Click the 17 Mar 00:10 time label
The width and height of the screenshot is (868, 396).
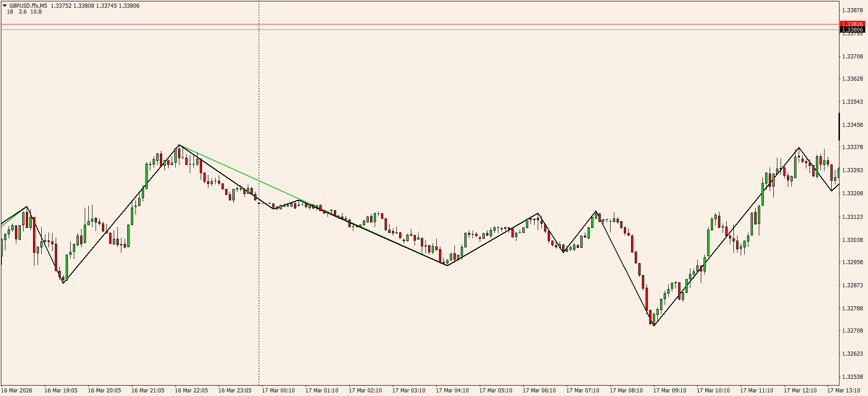pyautogui.click(x=278, y=391)
